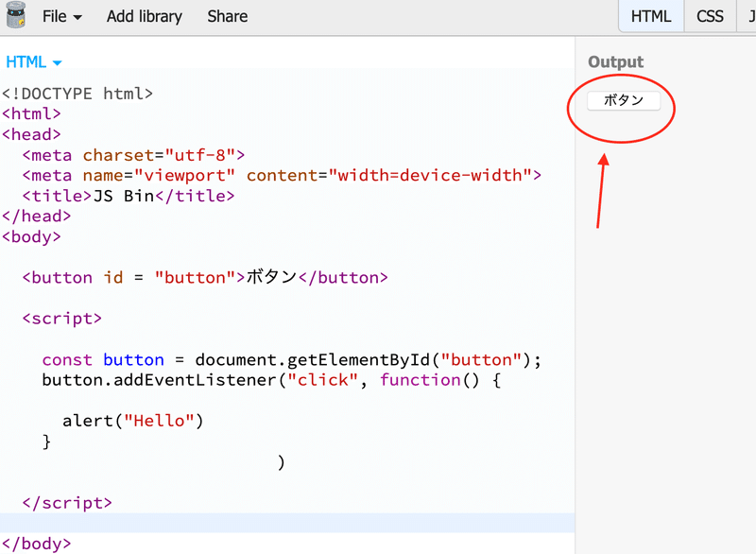Viewport: 756px width, 554px height.
Task: Click the button id = "button" code line
Action: tap(205, 278)
